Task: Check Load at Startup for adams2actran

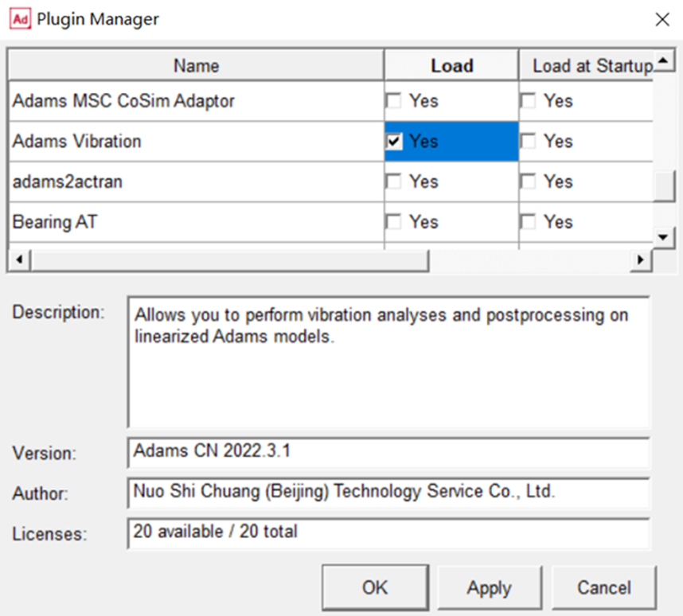Action: [x=528, y=181]
